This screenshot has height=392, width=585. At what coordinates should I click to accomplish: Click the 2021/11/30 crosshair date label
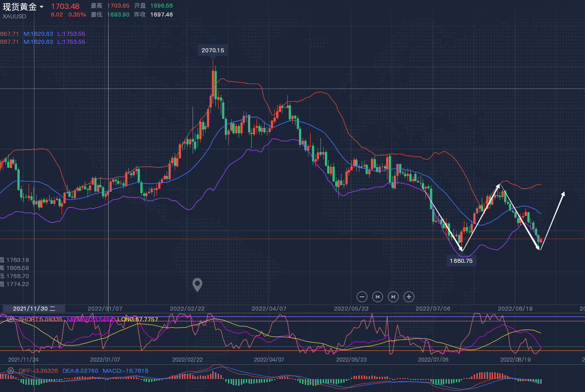34,308
